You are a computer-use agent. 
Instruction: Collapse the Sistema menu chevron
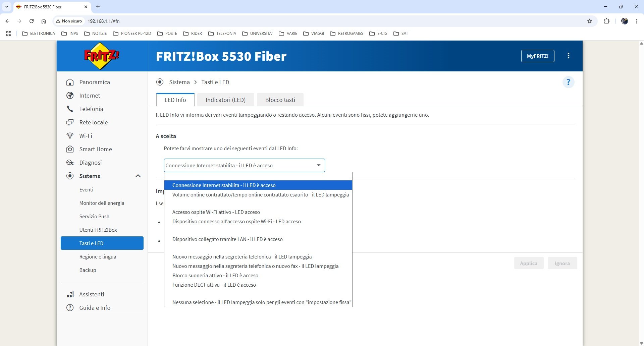[x=138, y=176]
